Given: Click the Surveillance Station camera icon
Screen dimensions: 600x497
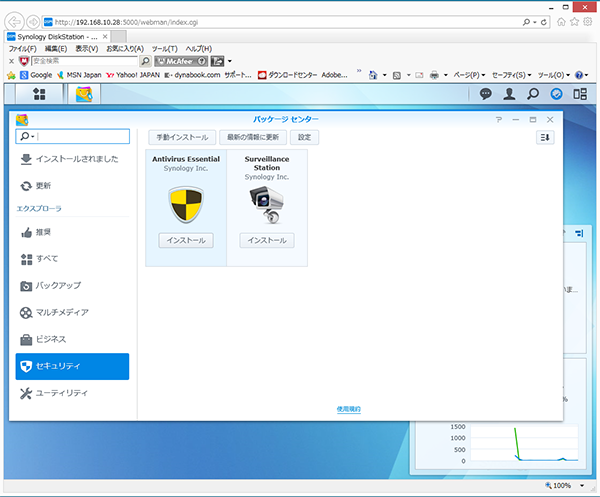Looking at the screenshot, I should point(266,205).
